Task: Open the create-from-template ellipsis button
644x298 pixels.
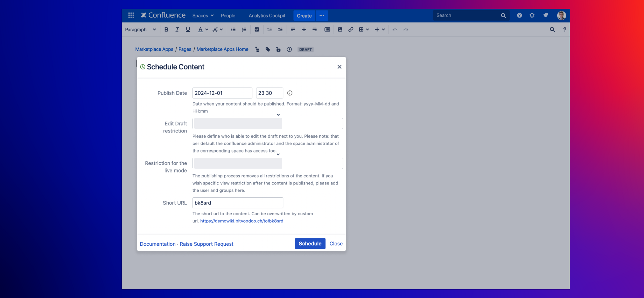Action: (x=322, y=15)
